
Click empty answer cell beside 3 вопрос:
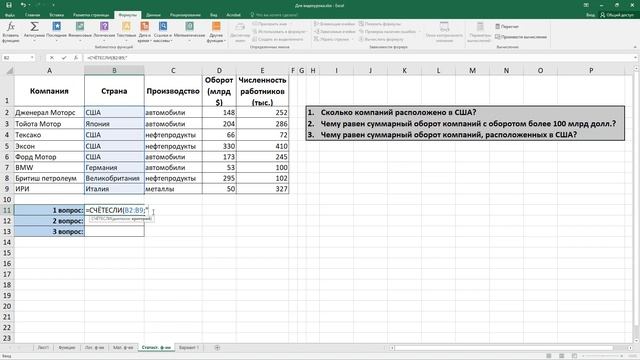pyautogui.click(x=114, y=231)
